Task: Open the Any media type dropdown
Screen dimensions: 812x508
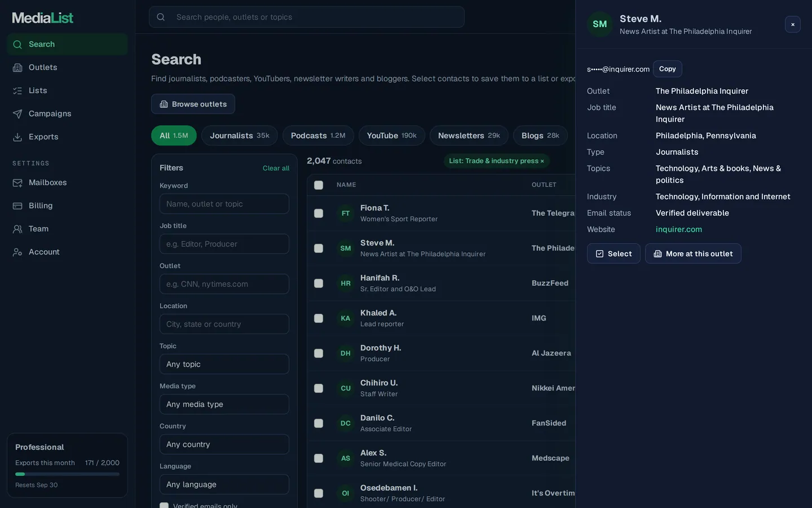Action: (x=224, y=404)
